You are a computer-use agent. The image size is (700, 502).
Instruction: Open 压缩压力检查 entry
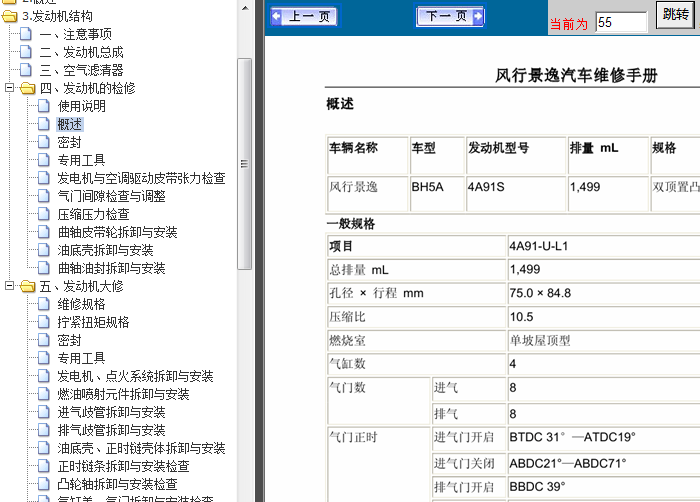tap(93, 214)
